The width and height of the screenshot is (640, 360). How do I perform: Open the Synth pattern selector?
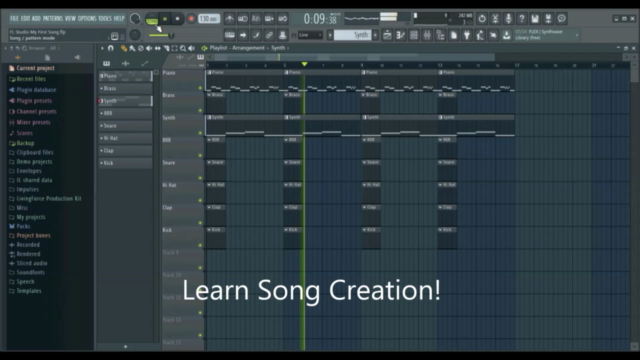tap(353, 35)
